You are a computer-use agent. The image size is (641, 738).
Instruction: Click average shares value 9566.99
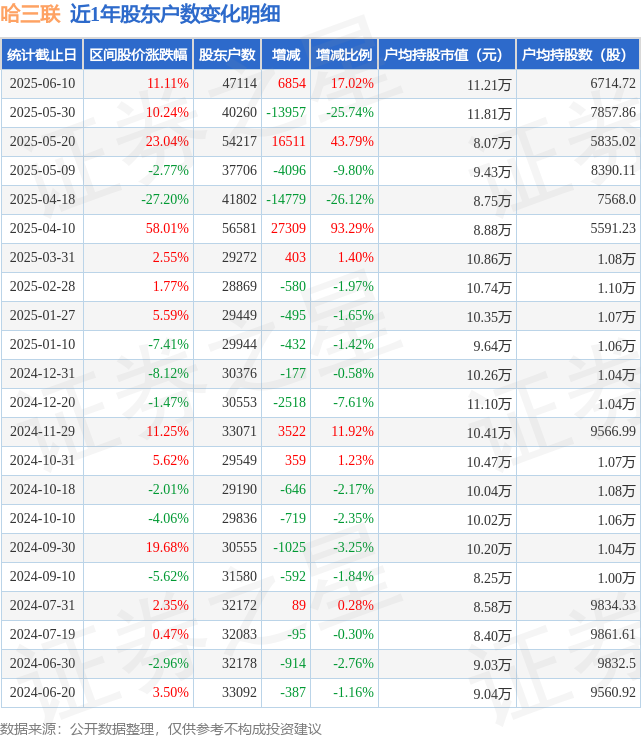coord(613,431)
